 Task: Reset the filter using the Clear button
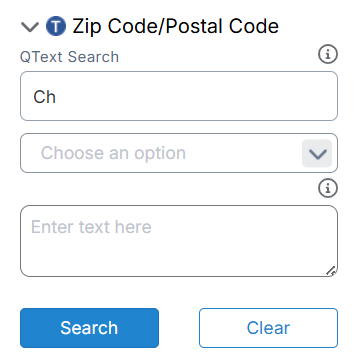(268, 328)
